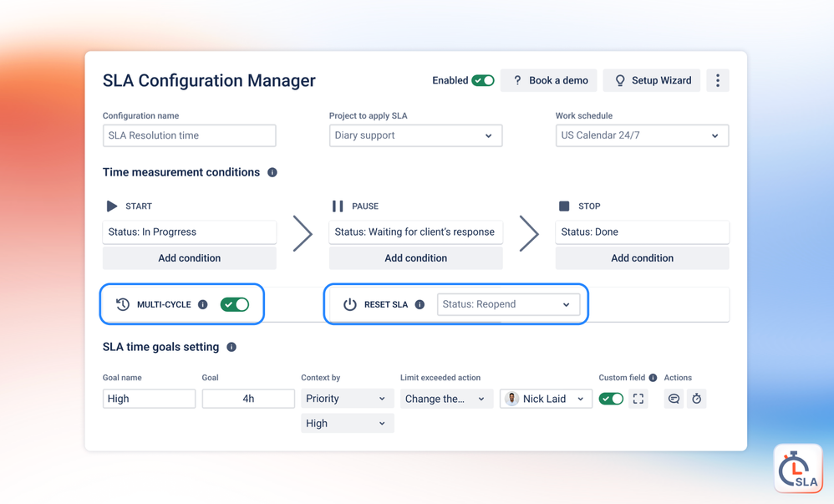Click the Book a demo button

(x=548, y=80)
